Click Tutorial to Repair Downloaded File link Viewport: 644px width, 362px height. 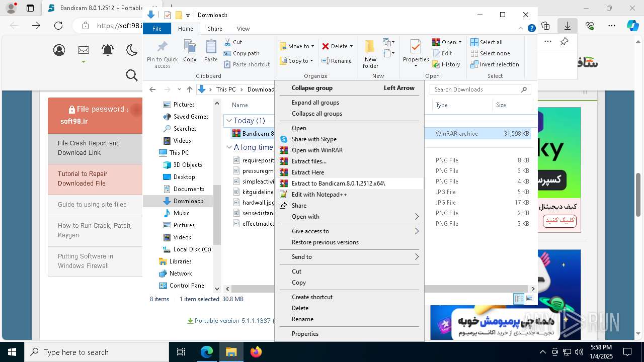(83, 178)
